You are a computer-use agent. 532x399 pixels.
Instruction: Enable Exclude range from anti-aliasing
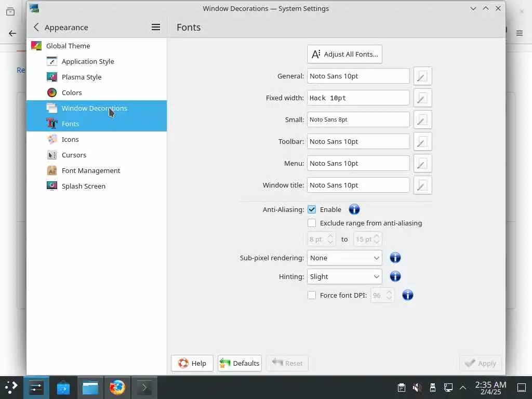tap(312, 223)
